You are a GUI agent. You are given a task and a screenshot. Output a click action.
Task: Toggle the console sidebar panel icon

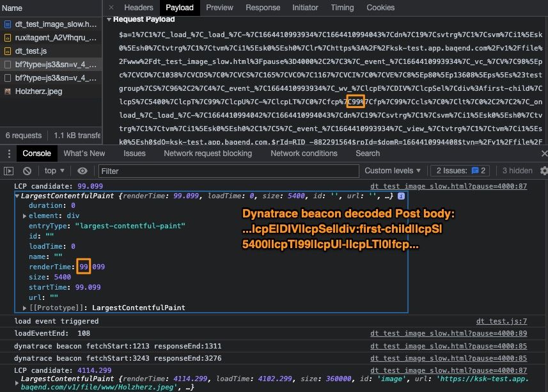click(x=8, y=171)
